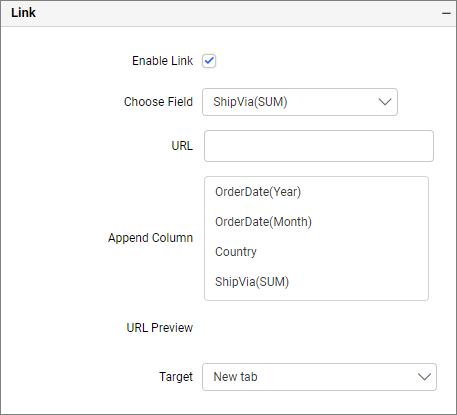Click the URL Preview label
Image resolution: width=457 pixels, height=415 pixels.
coord(160,328)
